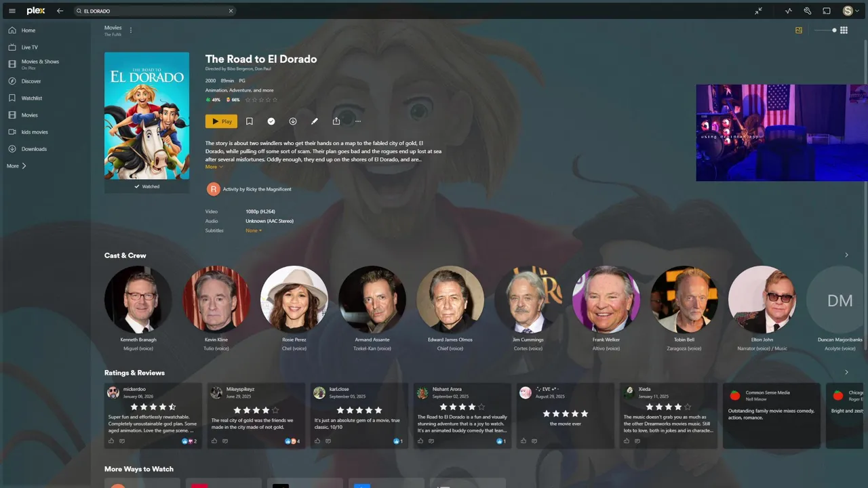Open the Activity pulse icon

pos(789,11)
